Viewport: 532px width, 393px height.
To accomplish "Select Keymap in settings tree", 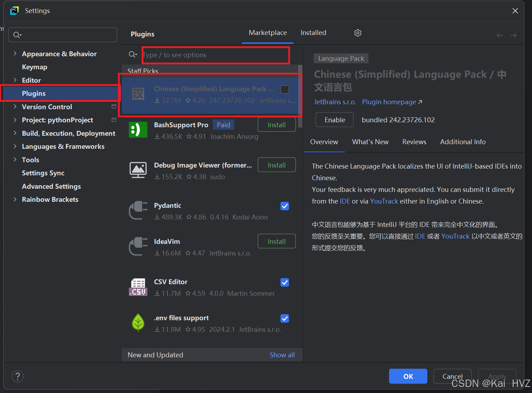I will pos(35,67).
